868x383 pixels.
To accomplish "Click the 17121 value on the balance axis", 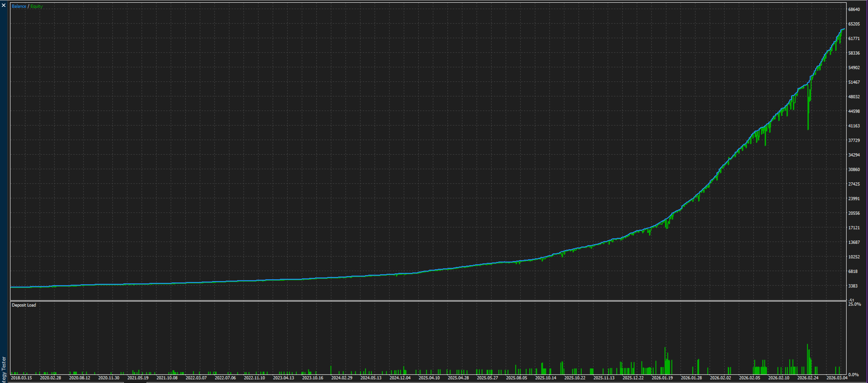I will [x=854, y=228].
